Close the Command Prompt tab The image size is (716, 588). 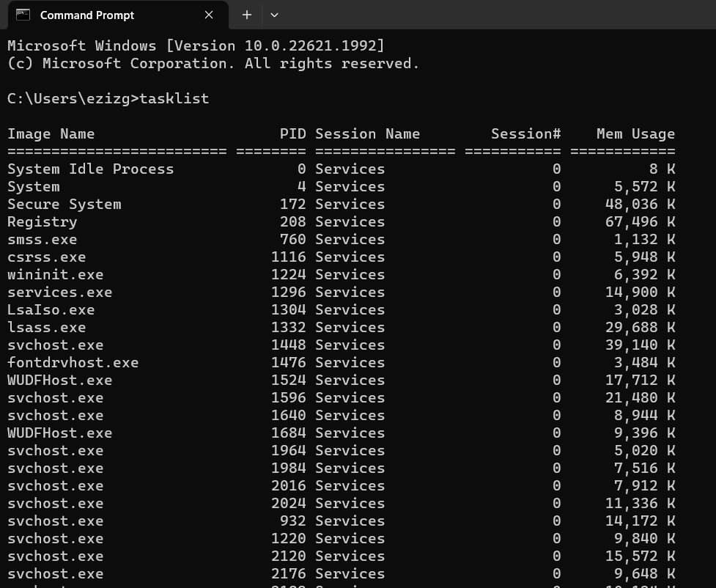point(209,15)
